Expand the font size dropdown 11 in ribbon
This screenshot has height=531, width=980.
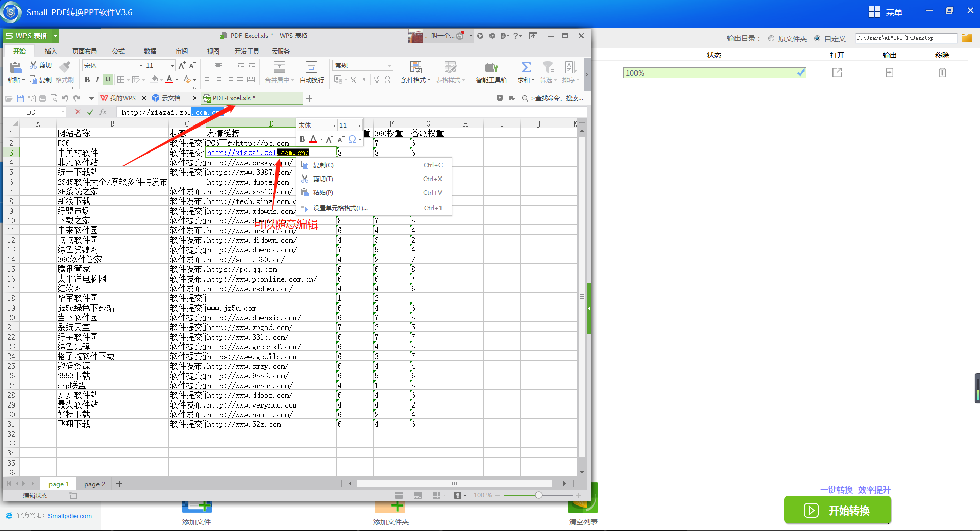(172, 66)
